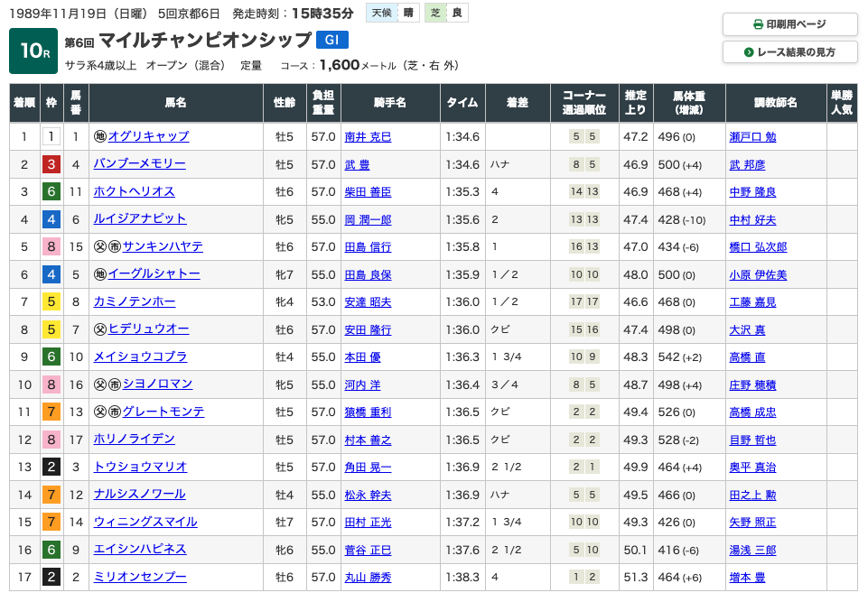This screenshot has height=602, width=868.
Task: View trainer page for 瀬戸口 勉
Action: pyautogui.click(x=752, y=137)
